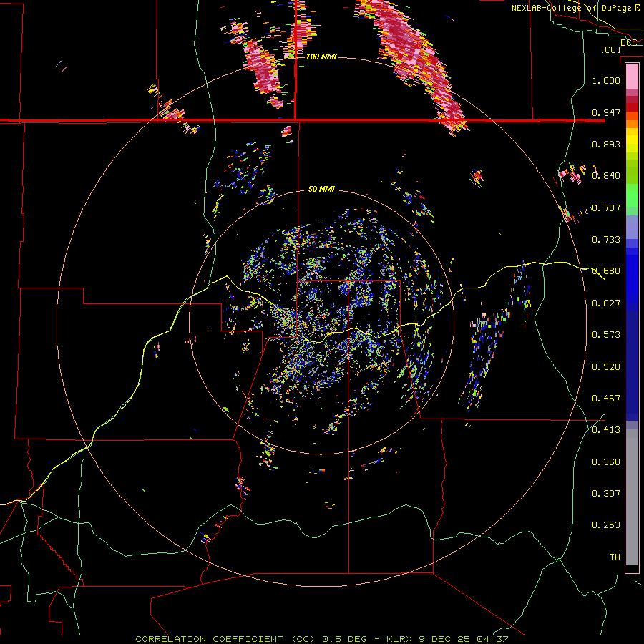Pick the red swatch on the color bar

click(632, 107)
